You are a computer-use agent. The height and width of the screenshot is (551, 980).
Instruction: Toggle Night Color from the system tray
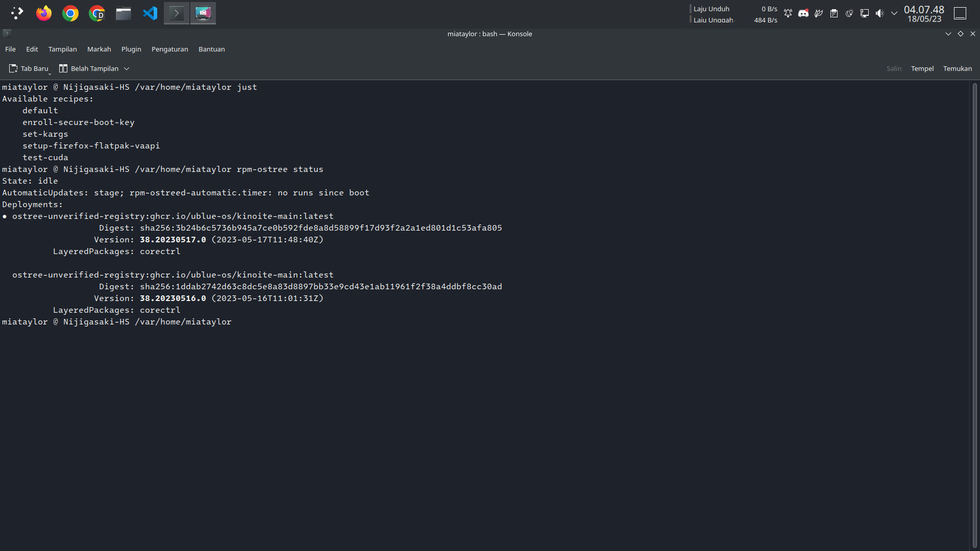point(849,13)
